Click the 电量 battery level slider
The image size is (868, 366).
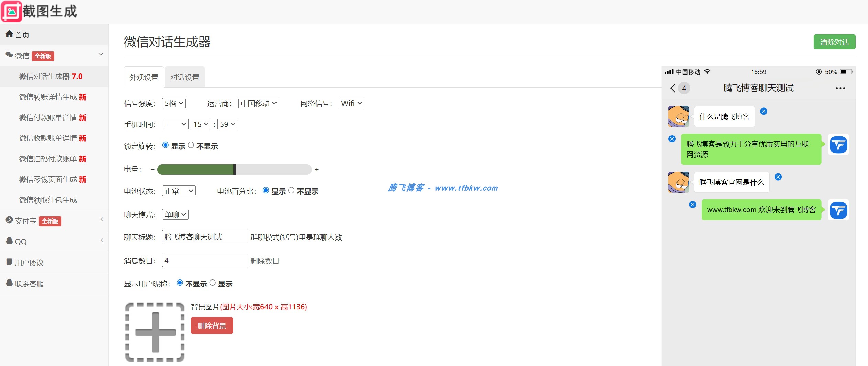[235, 170]
